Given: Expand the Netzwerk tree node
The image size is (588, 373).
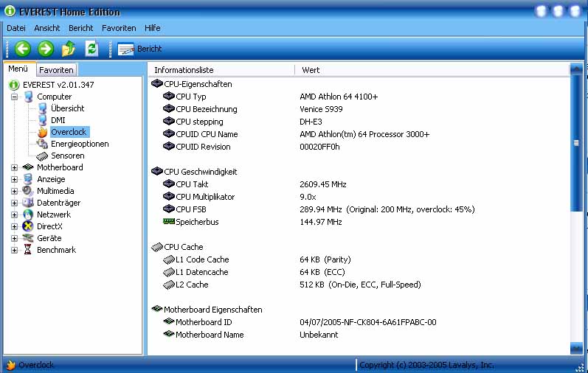Looking at the screenshot, I should 14,215.
